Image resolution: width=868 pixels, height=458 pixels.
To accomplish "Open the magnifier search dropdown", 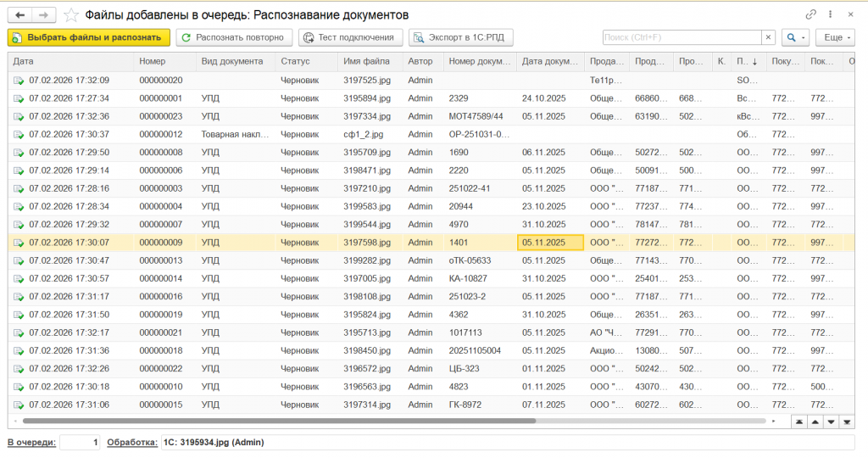I will click(795, 37).
